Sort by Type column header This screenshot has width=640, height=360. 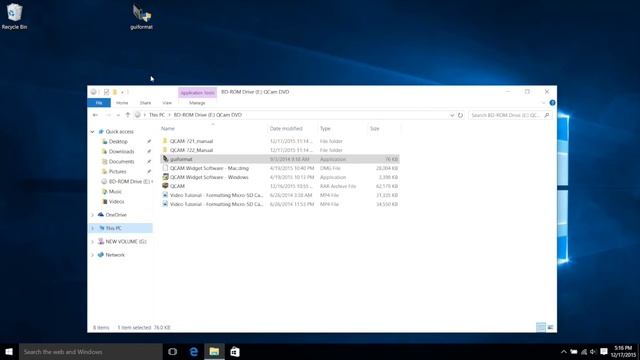[325, 129]
